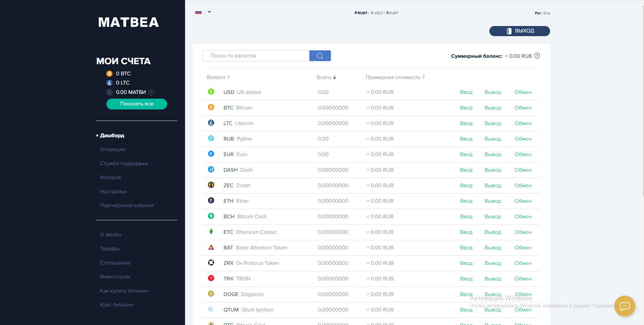The width and height of the screenshot is (644, 325).
Task: Click the USD dollar coin icon
Action: click(211, 92)
